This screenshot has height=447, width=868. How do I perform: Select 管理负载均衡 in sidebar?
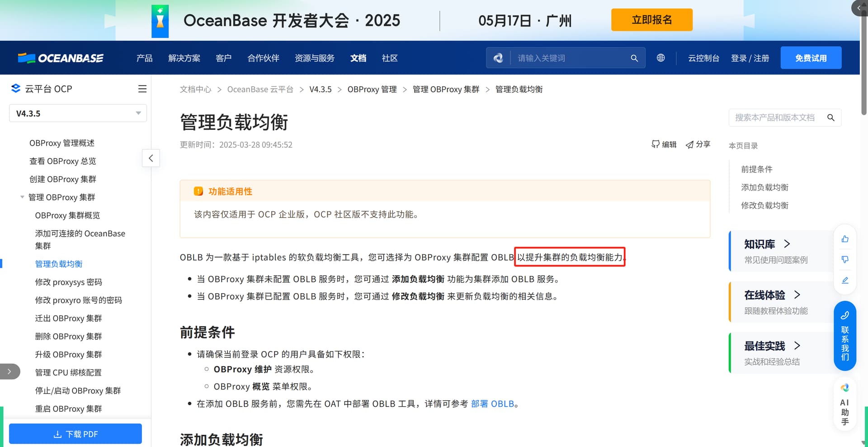pos(59,264)
